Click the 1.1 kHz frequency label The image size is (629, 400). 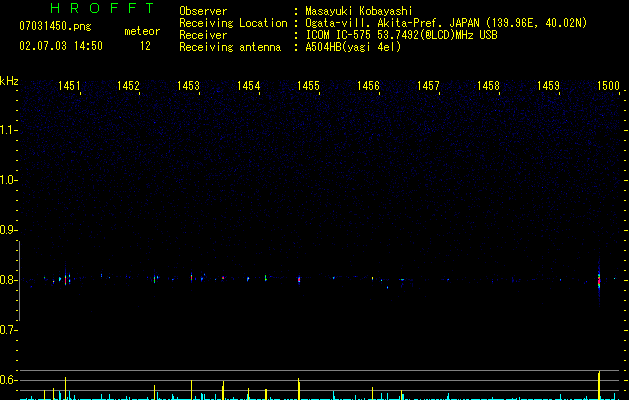8,130
